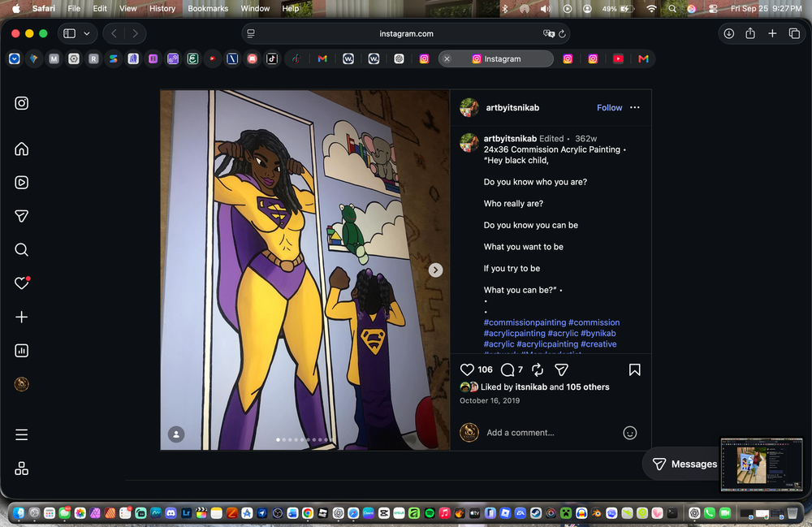Click the instagram.com address bar

pos(406,33)
